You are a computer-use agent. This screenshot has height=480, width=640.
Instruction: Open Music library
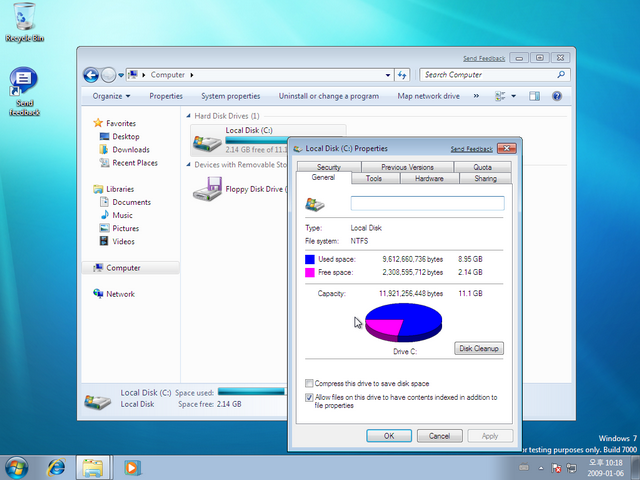click(x=116, y=215)
